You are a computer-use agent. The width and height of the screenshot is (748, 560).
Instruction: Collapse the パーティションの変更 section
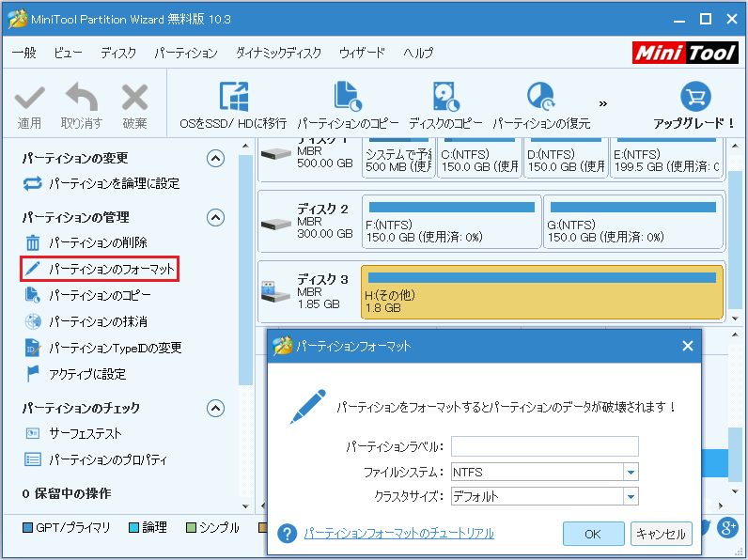pos(216,159)
